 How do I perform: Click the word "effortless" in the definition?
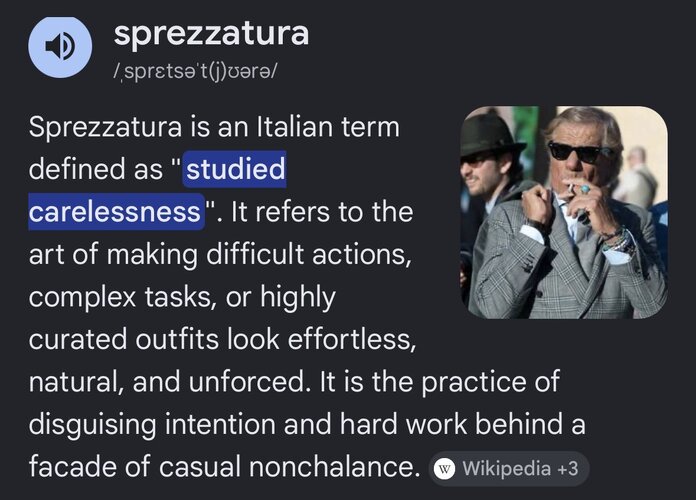pyautogui.click(x=352, y=339)
